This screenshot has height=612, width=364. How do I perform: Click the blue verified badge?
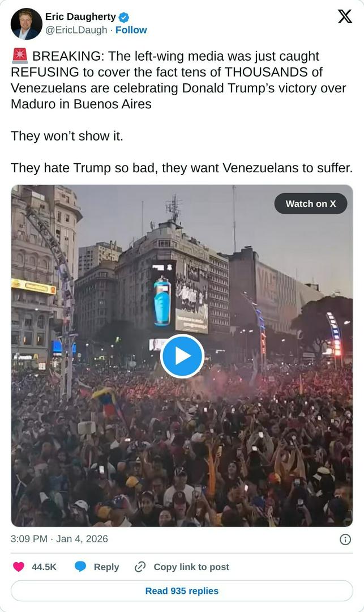[x=124, y=17]
